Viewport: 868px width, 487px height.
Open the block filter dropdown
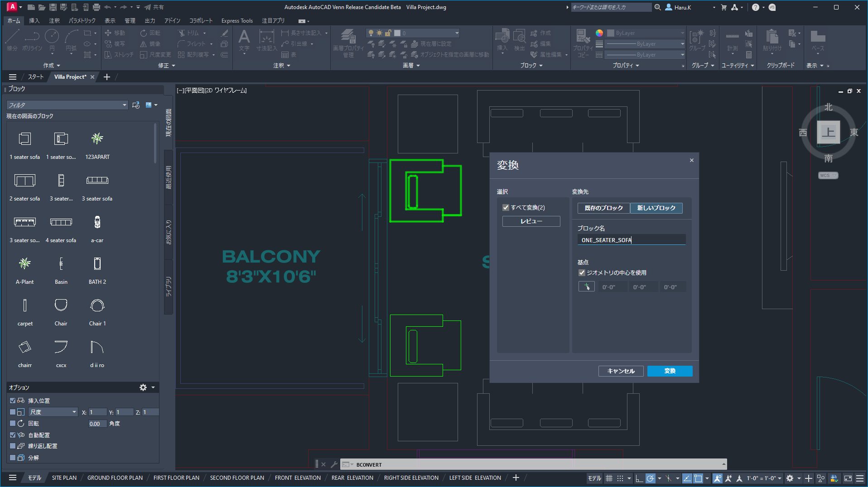124,105
